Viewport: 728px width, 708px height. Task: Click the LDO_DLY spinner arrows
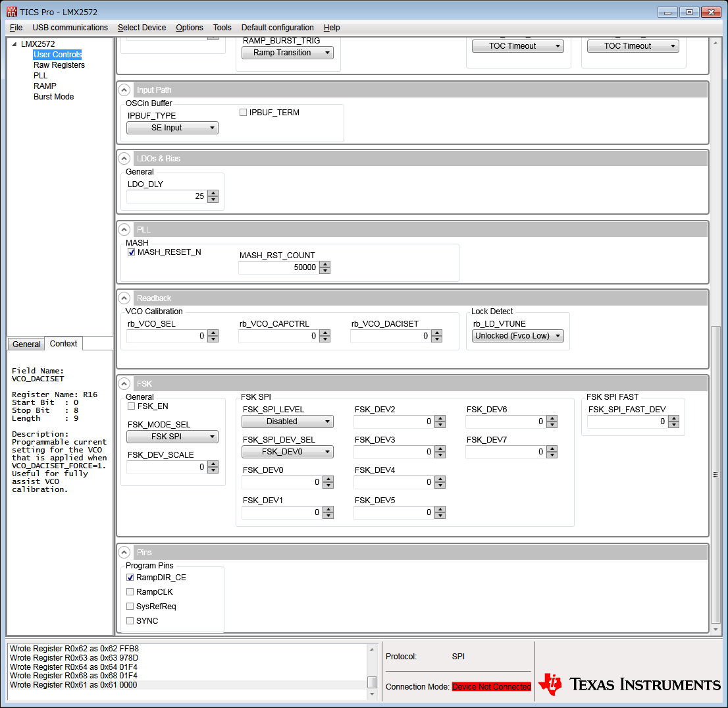(213, 196)
